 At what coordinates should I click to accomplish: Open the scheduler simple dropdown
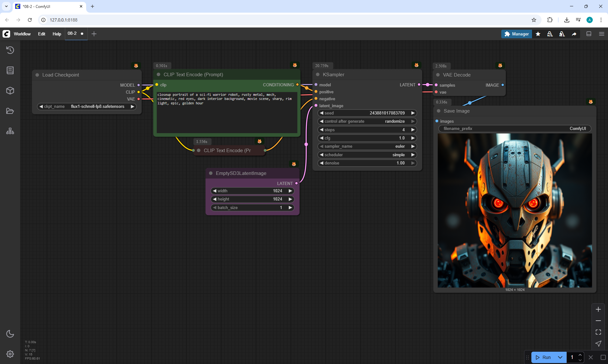[x=367, y=155]
